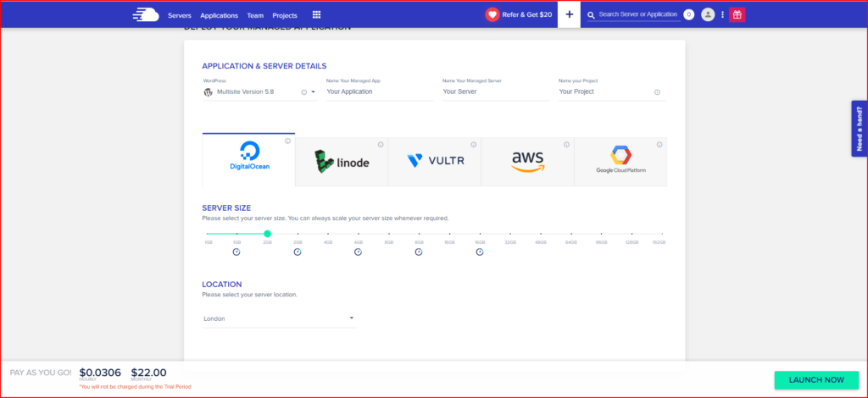Select the Linode provider tab
This screenshot has width=868, height=398.
pyautogui.click(x=342, y=162)
